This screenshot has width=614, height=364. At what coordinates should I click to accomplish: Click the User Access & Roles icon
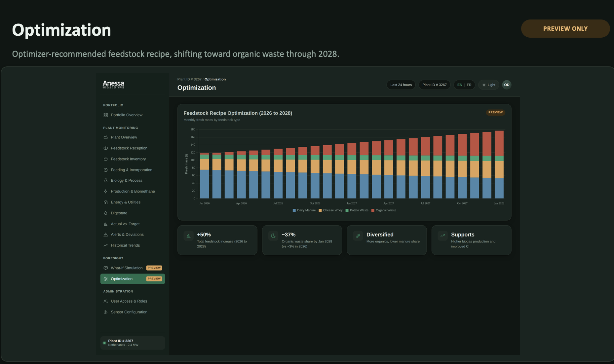click(x=105, y=301)
